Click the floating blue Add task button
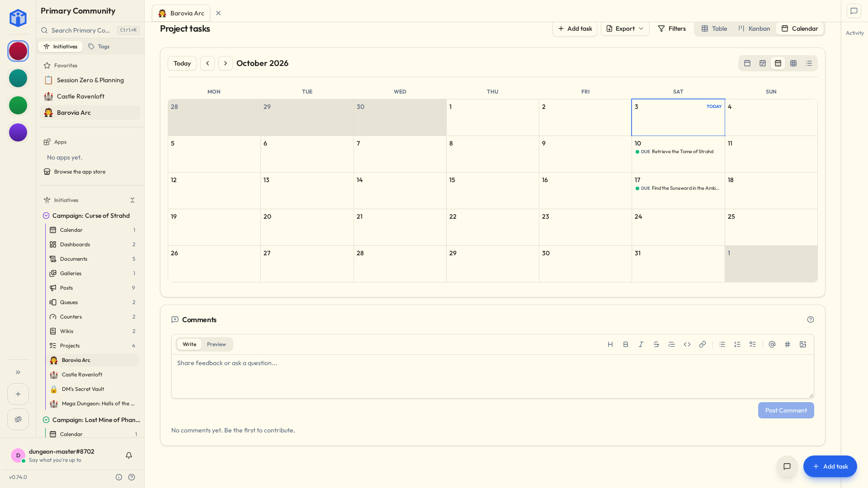This screenshot has width=868, height=488. coord(830,466)
